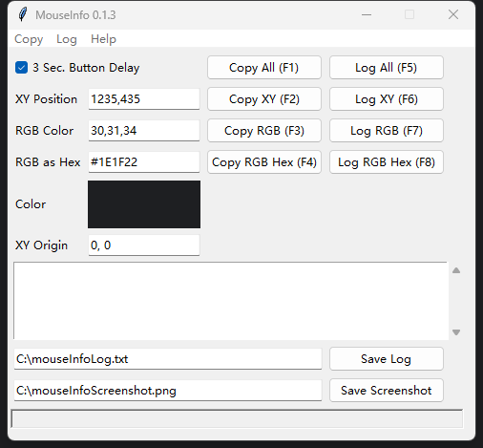Minimize the MouseInfo window
Viewport: 483px width, 448px height.
pyautogui.click(x=367, y=14)
